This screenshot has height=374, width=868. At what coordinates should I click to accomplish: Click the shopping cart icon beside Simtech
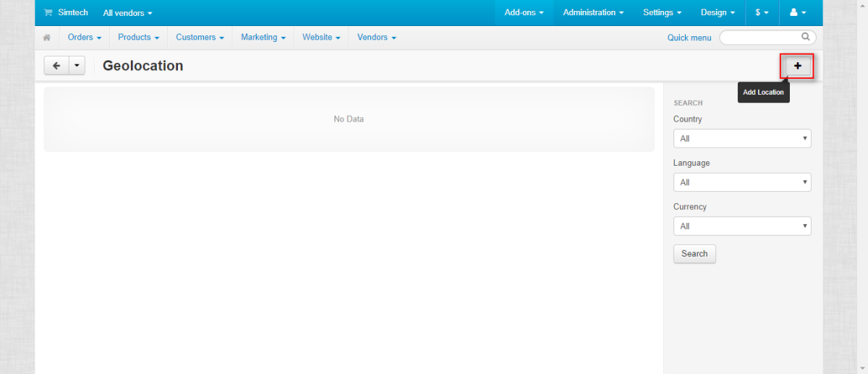(x=48, y=13)
